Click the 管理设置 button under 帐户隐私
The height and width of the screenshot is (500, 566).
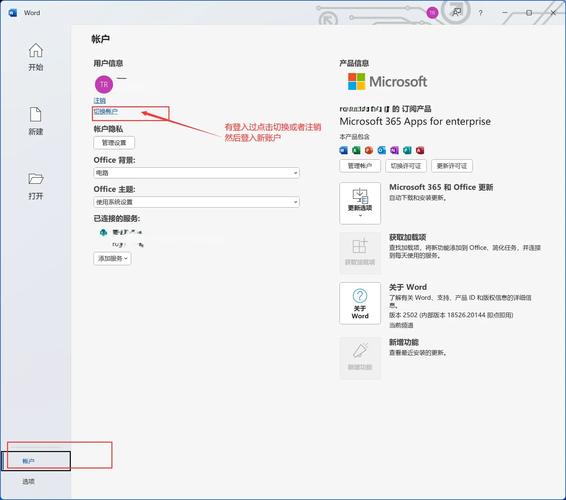coord(114,143)
